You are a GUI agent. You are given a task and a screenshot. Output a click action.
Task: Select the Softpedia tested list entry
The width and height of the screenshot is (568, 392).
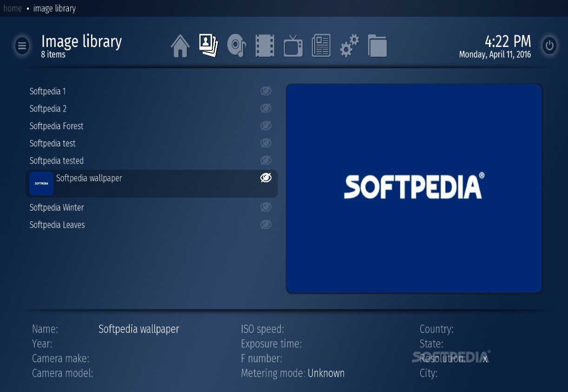152,160
